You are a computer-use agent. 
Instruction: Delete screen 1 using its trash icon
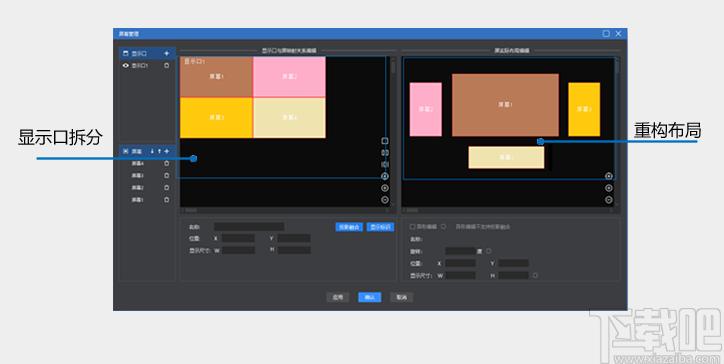[x=167, y=200]
